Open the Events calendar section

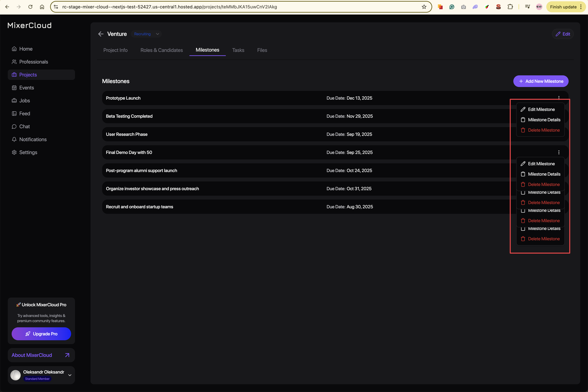pyautogui.click(x=26, y=88)
